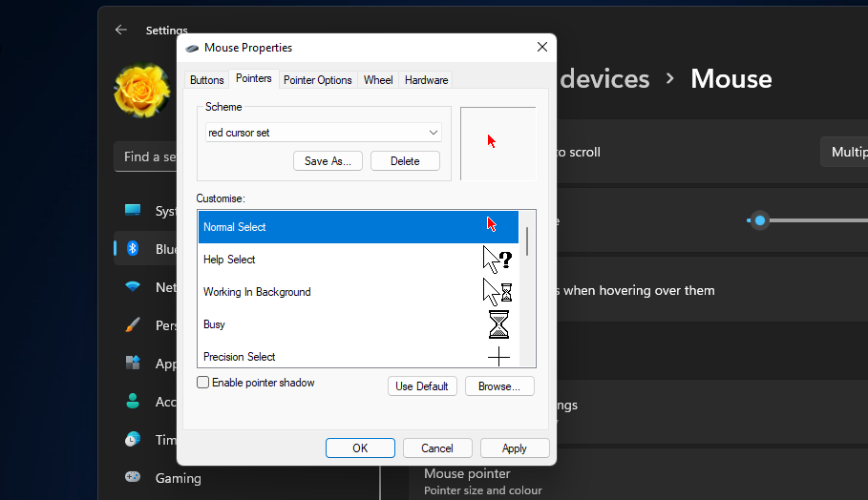Screen dimensions: 868x500
Task: Confirm with the OK button
Action: click(360, 448)
